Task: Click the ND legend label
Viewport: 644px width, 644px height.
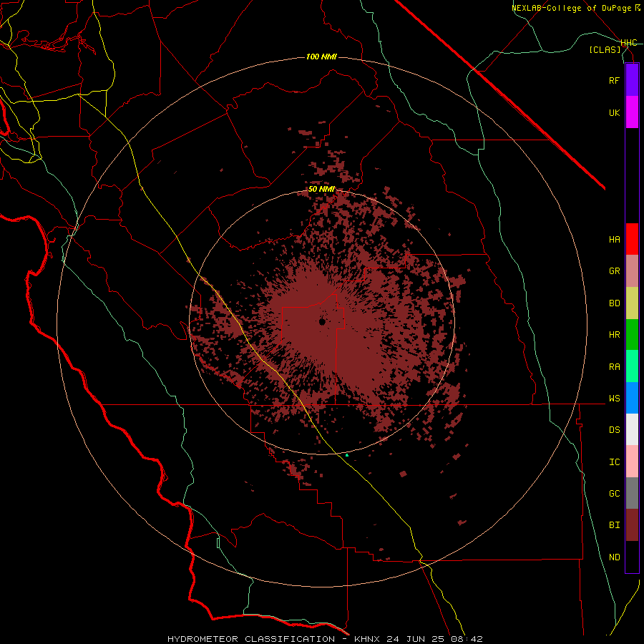Action: tap(614, 557)
